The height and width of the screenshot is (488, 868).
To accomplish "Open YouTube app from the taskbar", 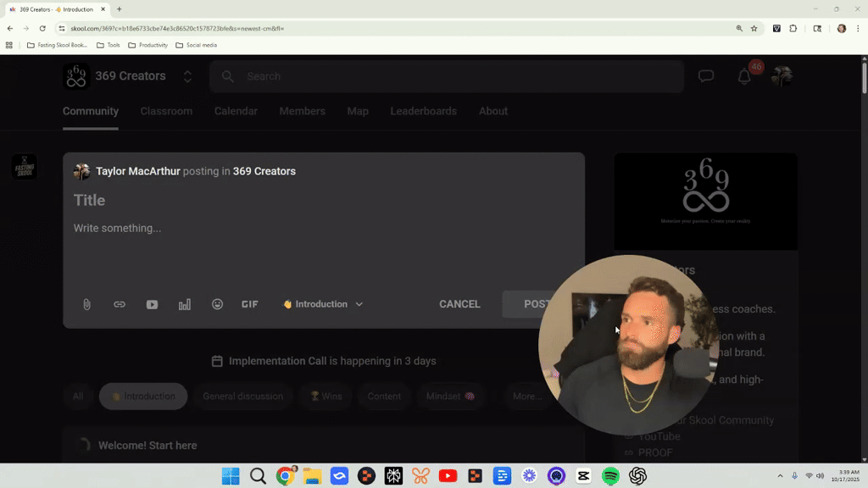I will (448, 476).
